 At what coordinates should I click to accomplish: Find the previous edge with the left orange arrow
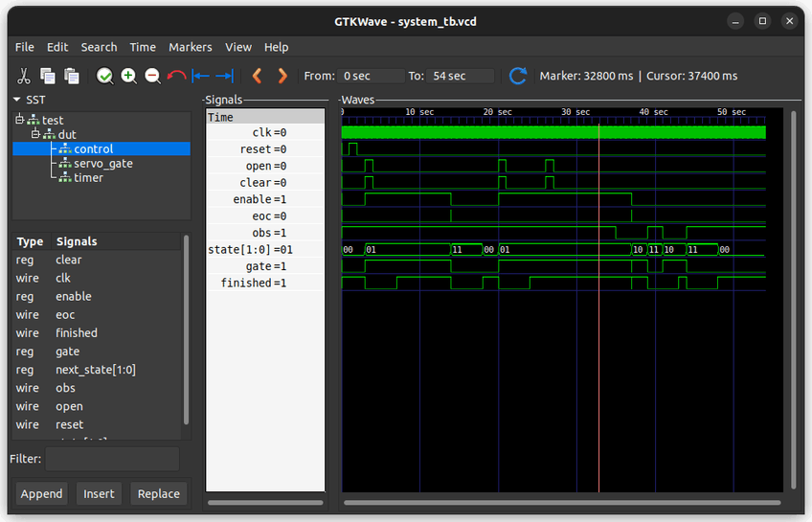257,76
